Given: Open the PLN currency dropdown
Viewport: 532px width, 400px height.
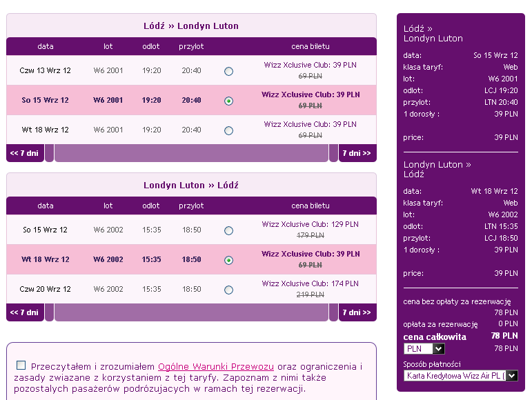Looking at the screenshot, I should pyautogui.click(x=424, y=348).
